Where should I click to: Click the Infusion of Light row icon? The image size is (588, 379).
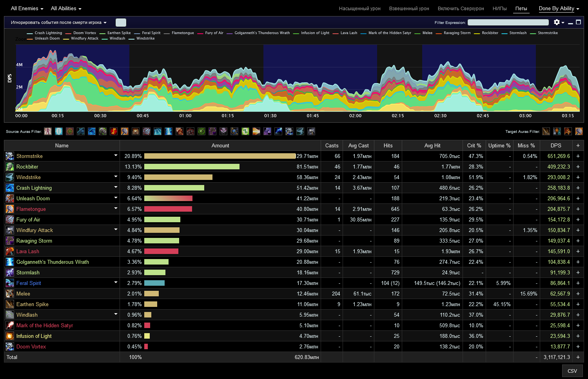tap(10, 336)
